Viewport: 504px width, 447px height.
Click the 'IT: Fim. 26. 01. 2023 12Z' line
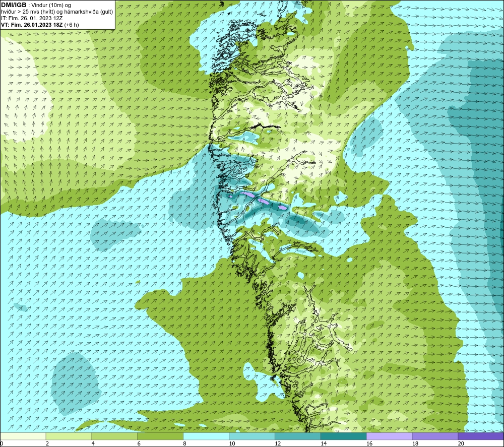click(x=32, y=18)
